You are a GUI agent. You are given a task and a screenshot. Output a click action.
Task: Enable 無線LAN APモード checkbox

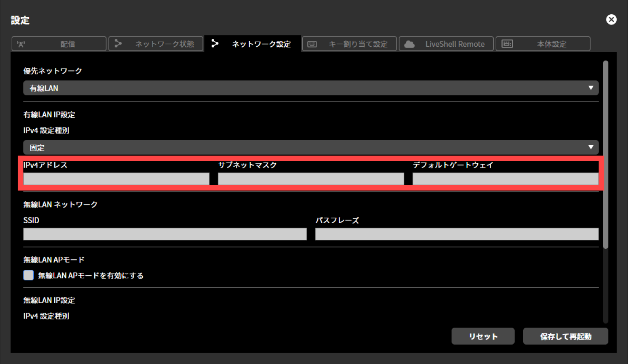pos(28,275)
